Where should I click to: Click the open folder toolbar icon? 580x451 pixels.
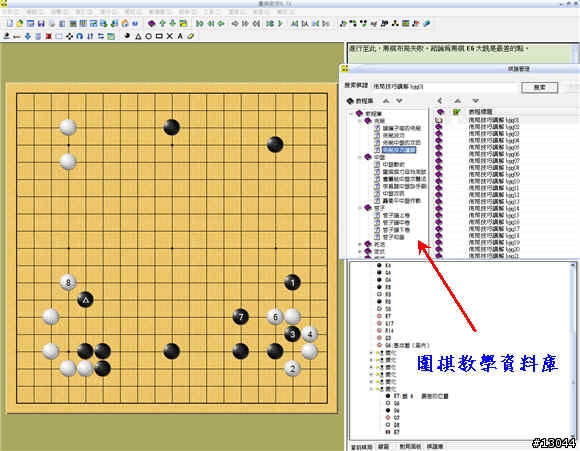pyautogui.click(x=20, y=24)
